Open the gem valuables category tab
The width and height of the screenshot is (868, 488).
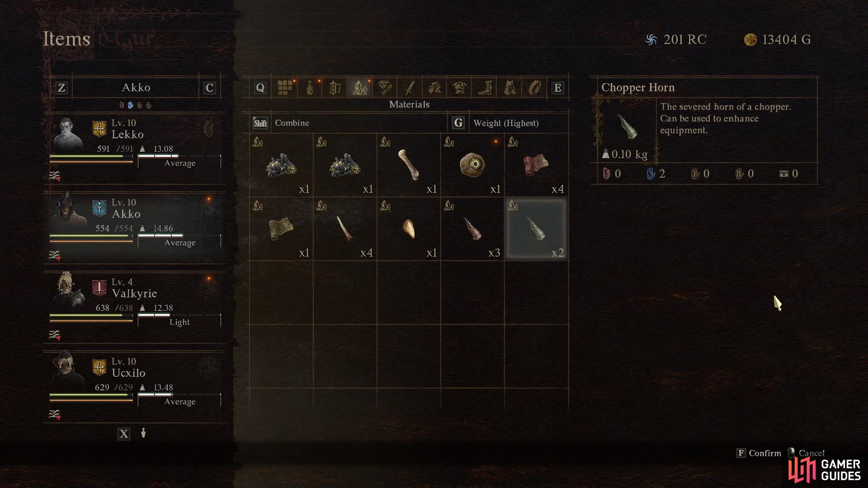(x=385, y=88)
